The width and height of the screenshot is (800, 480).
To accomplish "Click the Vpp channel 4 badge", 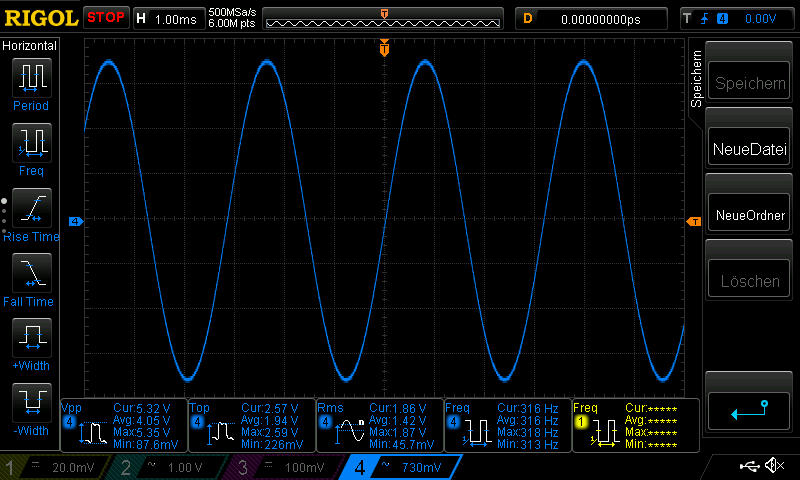I will coord(69,422).
